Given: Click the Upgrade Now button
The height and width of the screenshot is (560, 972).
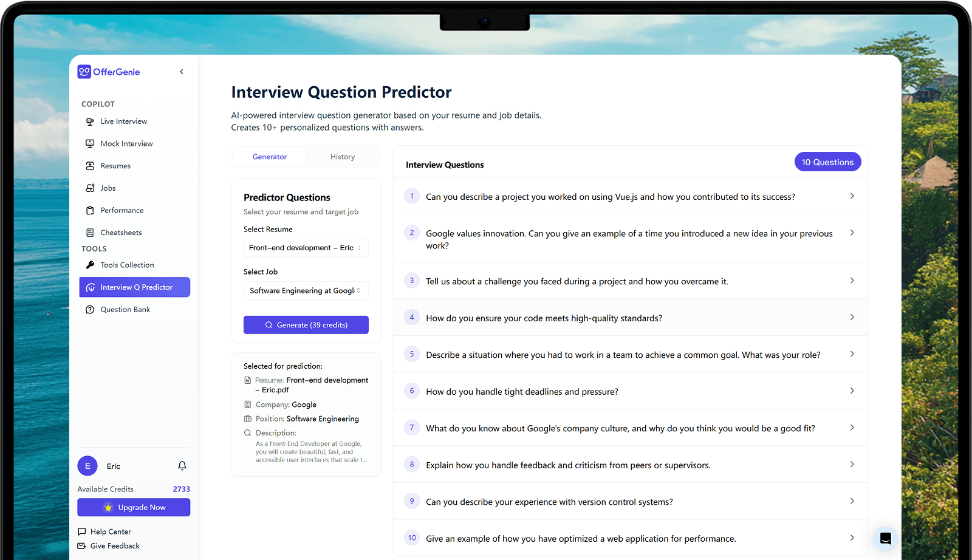Looking at the screenshot, I should click(134, 508).
